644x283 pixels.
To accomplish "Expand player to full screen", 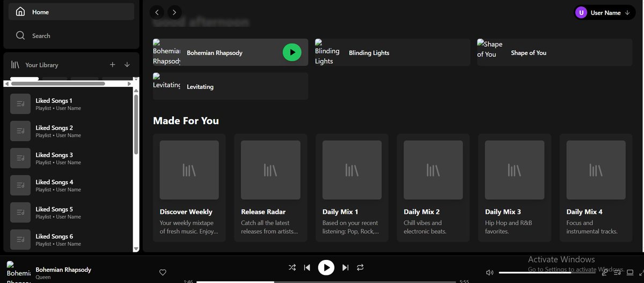I will 641,272.
